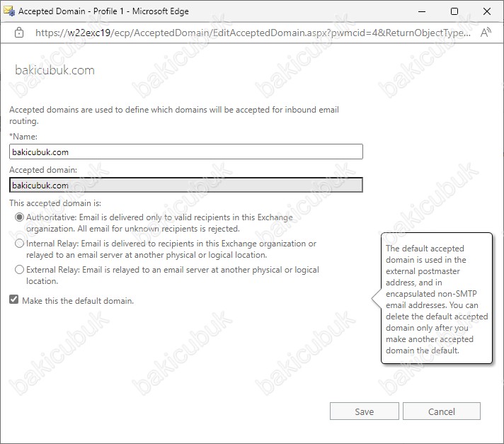Click the Save button
Image resolution: width=504 pixels, height=444 pixels.
pyautogui.click(x=364, y=411)
